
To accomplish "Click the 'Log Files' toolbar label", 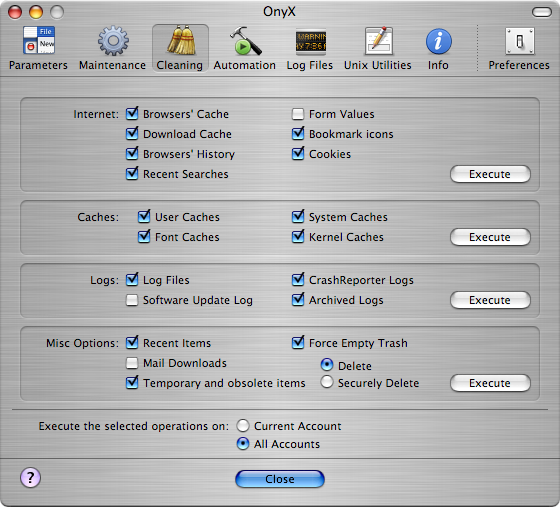I will [310, 65].
